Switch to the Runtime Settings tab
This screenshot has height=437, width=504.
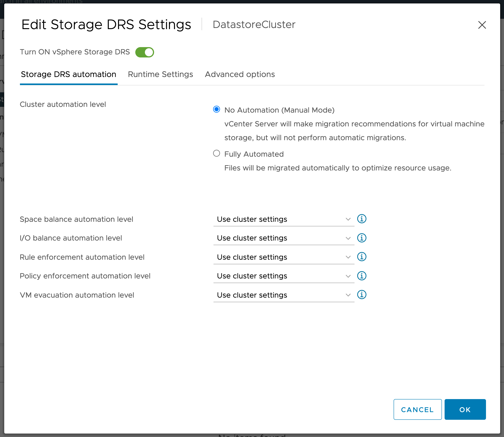coord(160,74)
